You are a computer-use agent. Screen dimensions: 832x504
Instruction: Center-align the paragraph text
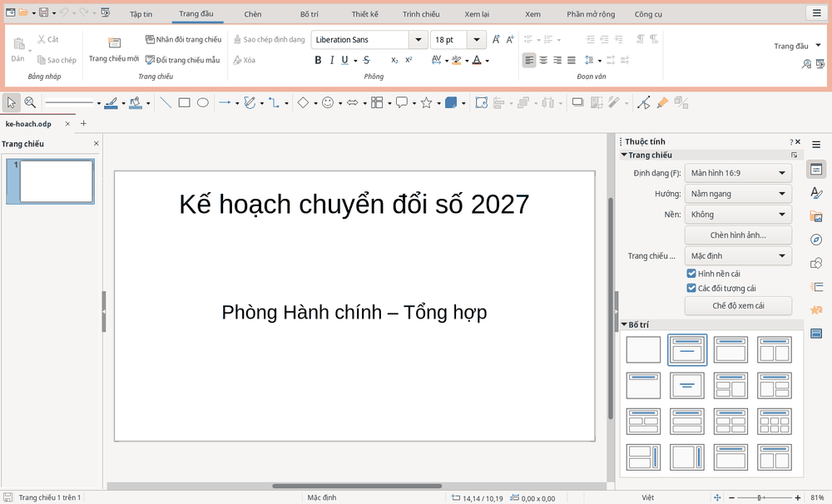pyautogui.click(x=543, y=60)
